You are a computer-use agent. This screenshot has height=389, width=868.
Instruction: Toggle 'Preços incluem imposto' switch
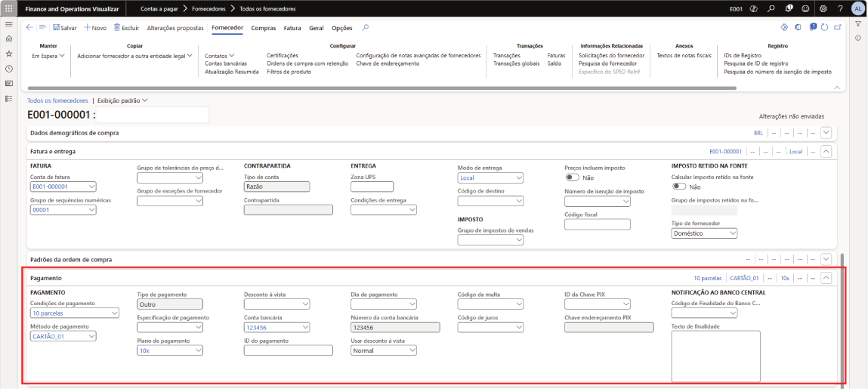click(572, 178)
